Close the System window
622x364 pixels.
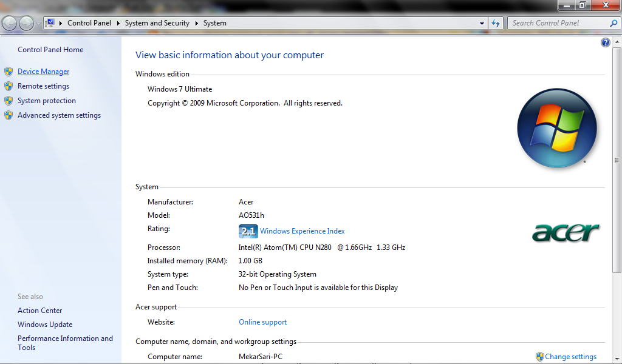[x=606, y=5]
